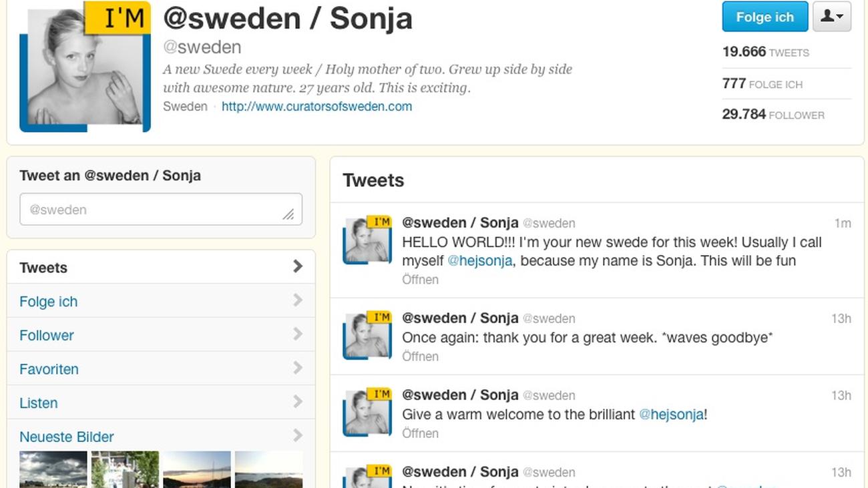
Task: Select the Tweets sidebar tab
Action: [43, 268]
